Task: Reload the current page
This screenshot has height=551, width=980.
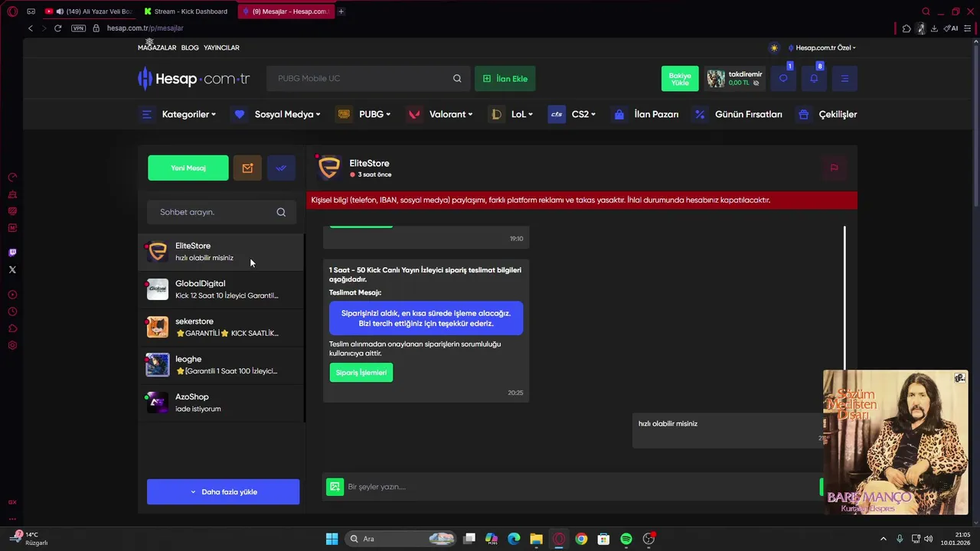Action: point(57,28)
